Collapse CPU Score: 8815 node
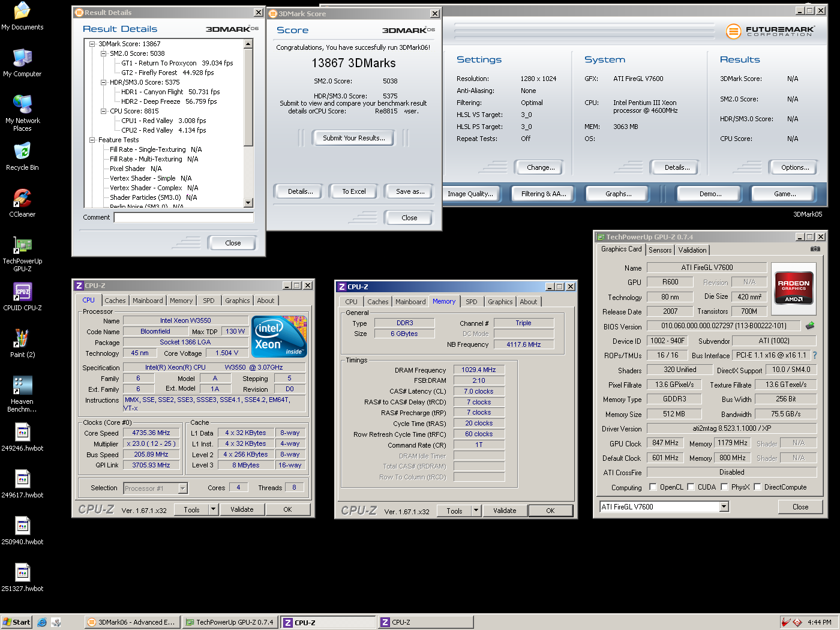The height and width of the screenshot is (630, 840). 103,111
